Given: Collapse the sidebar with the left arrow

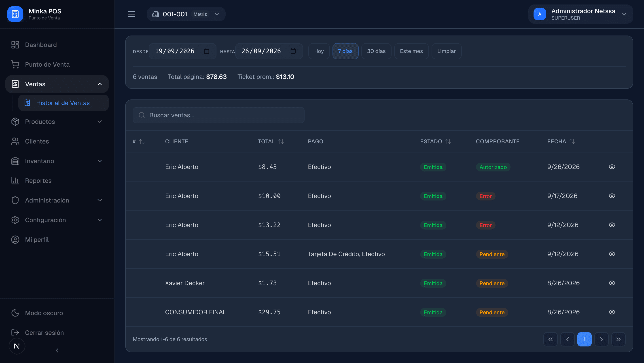Looking at the screenshot, I should coord(57,350).
